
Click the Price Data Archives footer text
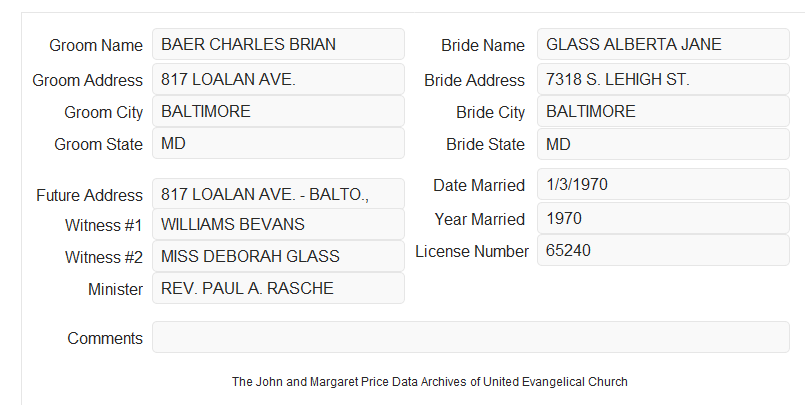(x=430, y=382)
